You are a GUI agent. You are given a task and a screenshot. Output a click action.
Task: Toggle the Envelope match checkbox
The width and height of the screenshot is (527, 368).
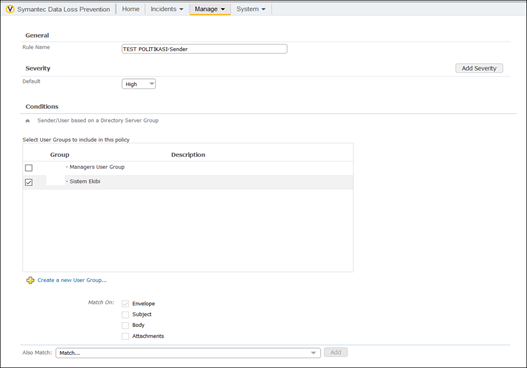125,304
